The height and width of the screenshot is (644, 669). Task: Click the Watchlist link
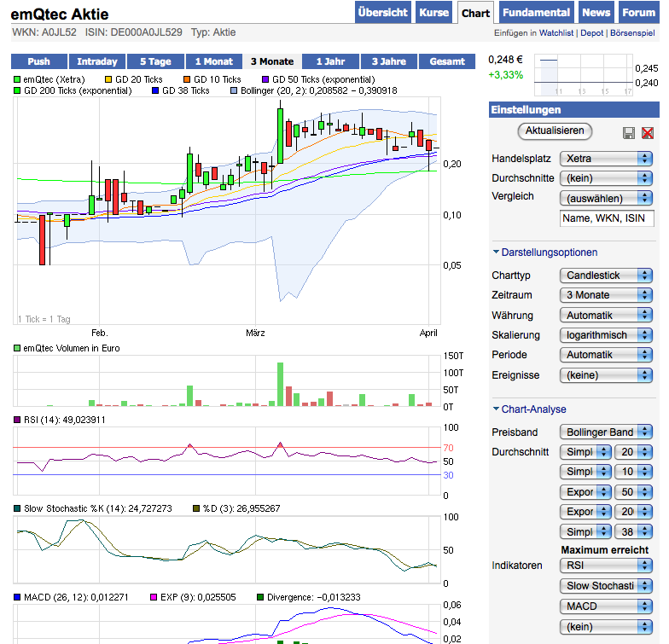pos(556,32)
